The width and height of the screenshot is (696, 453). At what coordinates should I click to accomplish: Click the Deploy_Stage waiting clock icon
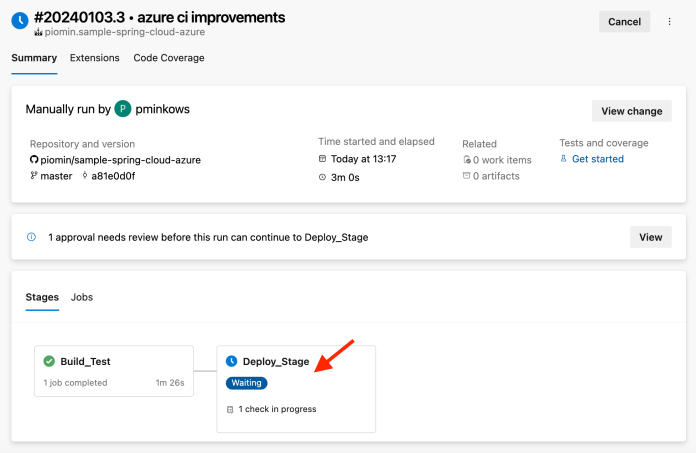coord(232,361)
